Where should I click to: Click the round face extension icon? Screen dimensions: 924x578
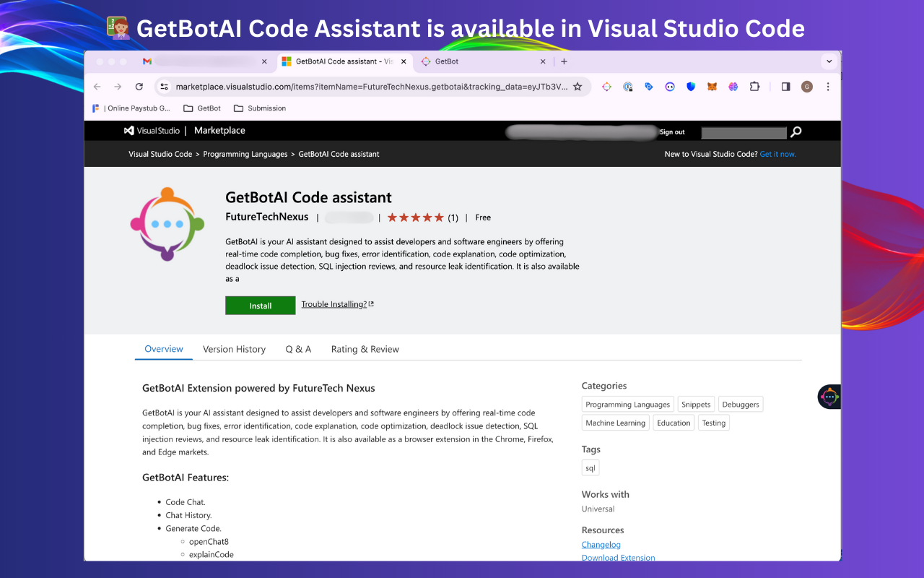point(670,87)
